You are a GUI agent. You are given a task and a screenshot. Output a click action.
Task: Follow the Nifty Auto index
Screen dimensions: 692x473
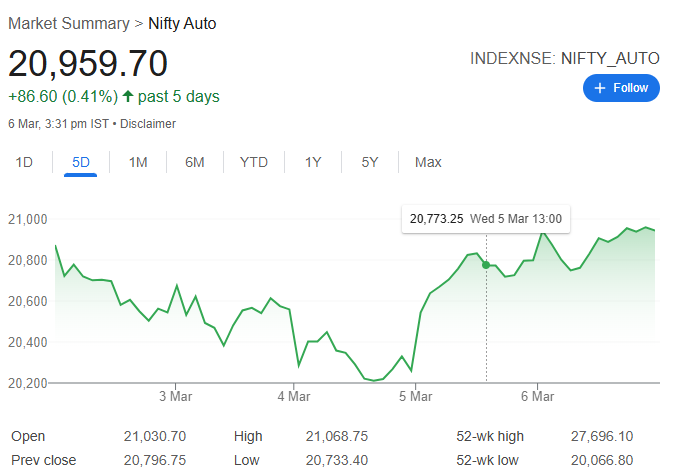click(x=621, y=88)
